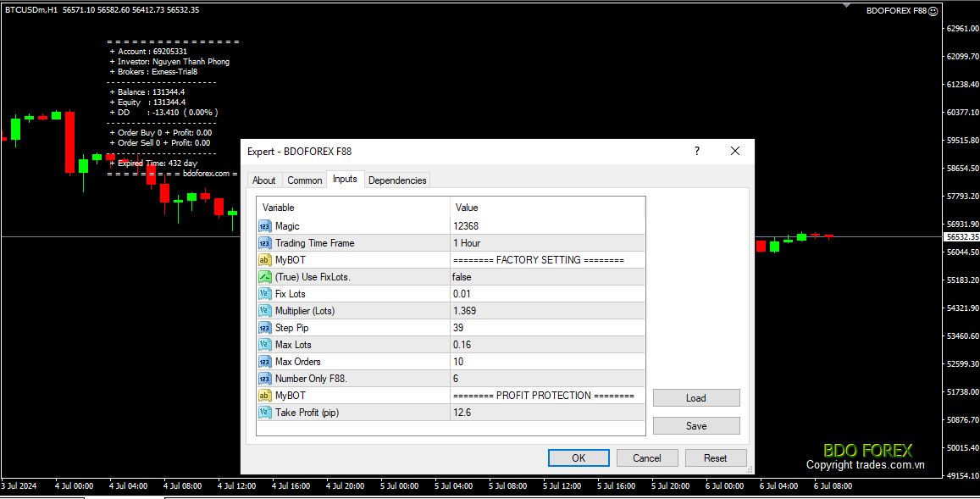The width and height of the screenshot is (980, 499).
Task: Click the help question mark button
Action: 697,151
